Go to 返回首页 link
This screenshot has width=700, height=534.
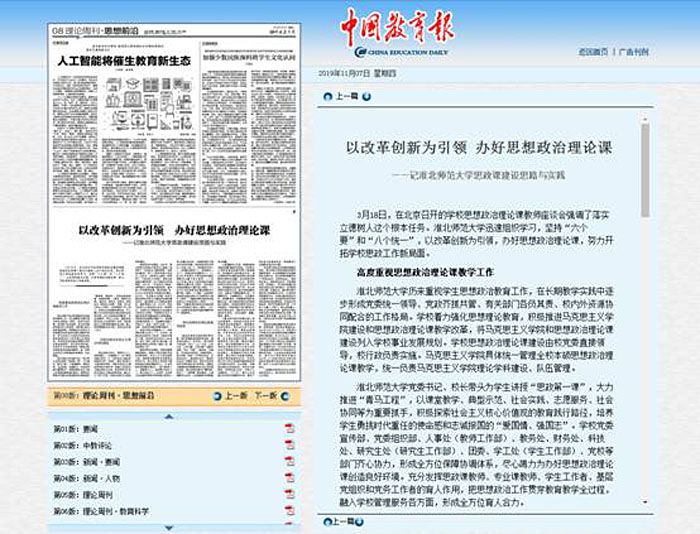[593, 52]
